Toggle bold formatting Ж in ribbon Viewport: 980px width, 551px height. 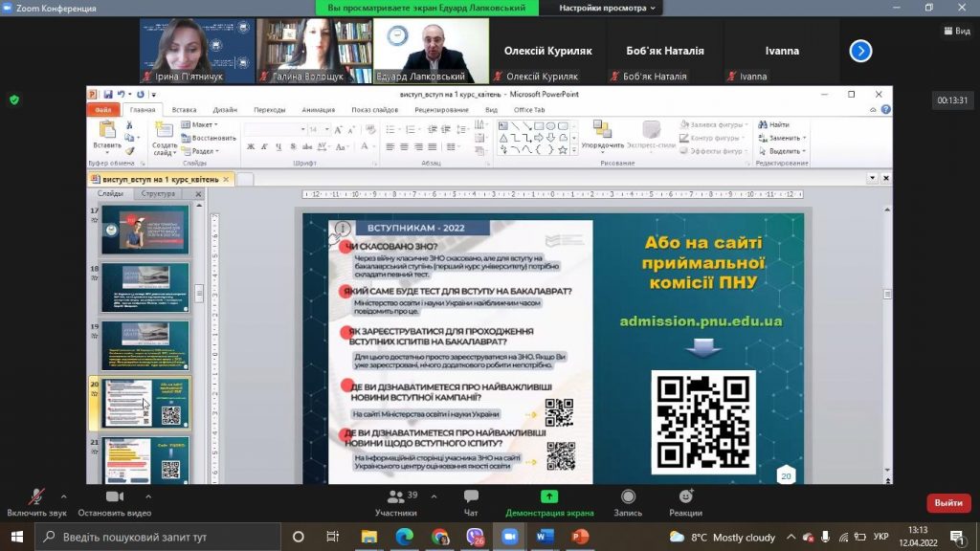(x=251, y=146)
